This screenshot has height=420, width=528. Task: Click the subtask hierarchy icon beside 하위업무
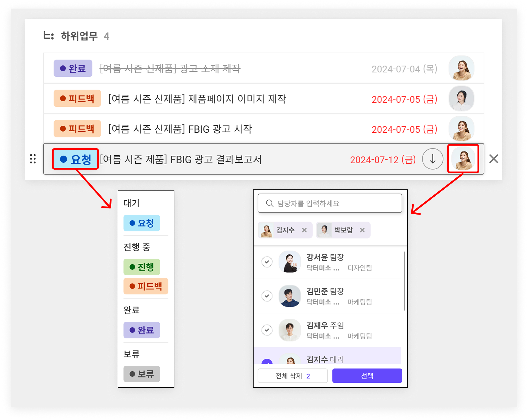(49, 36)
